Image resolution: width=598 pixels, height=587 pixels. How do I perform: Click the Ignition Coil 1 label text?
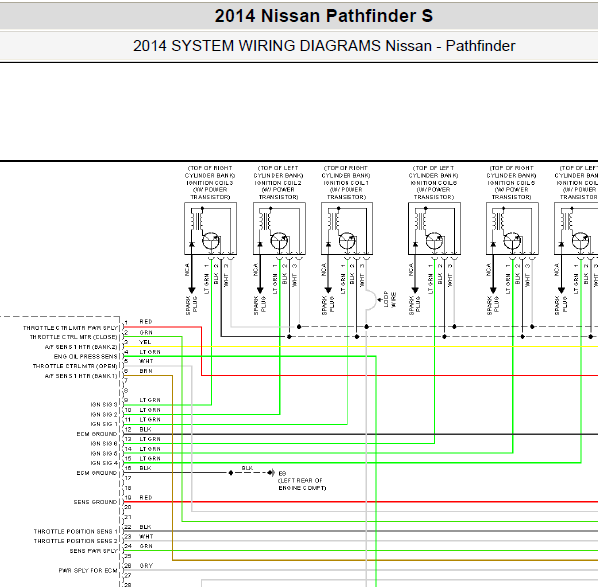(346, 183)
